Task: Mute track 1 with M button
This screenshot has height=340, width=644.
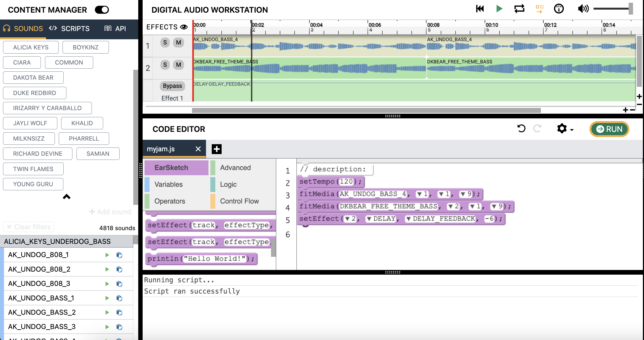Action: [179, 43]
